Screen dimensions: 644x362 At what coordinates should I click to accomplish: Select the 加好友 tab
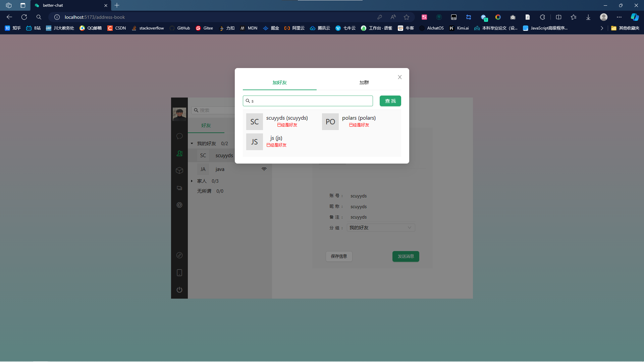pyautogui.click(x=279, y=82)
